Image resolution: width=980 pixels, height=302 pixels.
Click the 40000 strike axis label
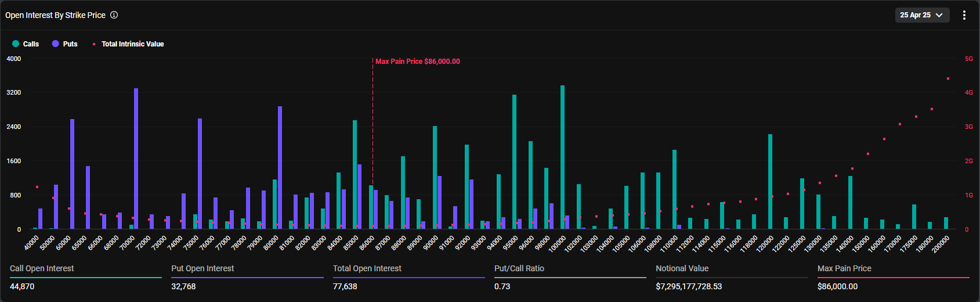pos(32,243)
